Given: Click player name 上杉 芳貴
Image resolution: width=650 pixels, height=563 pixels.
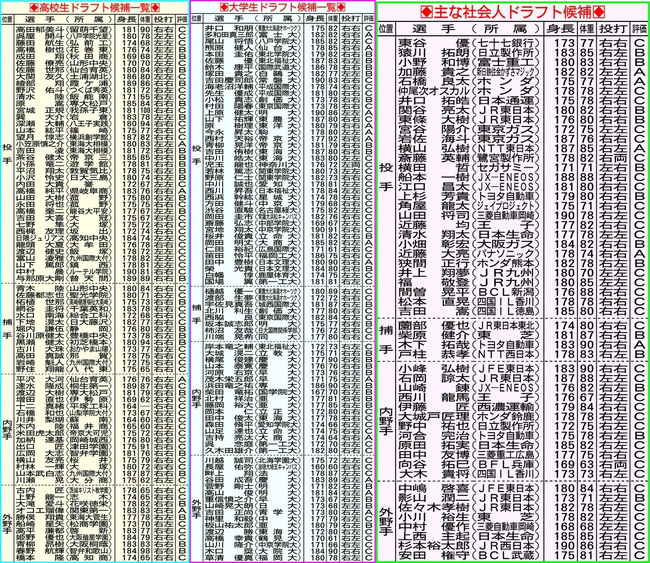Looking at the screenshot, I should [434, 196].
